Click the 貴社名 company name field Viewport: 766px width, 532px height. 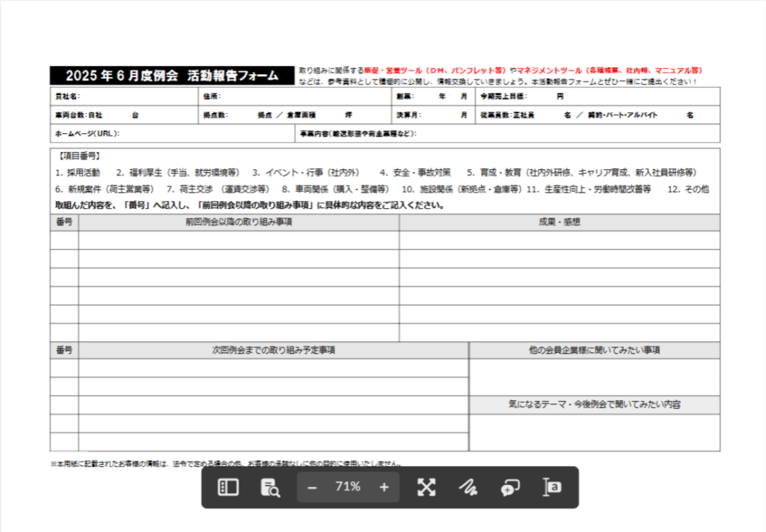click(x=135, y=97)
